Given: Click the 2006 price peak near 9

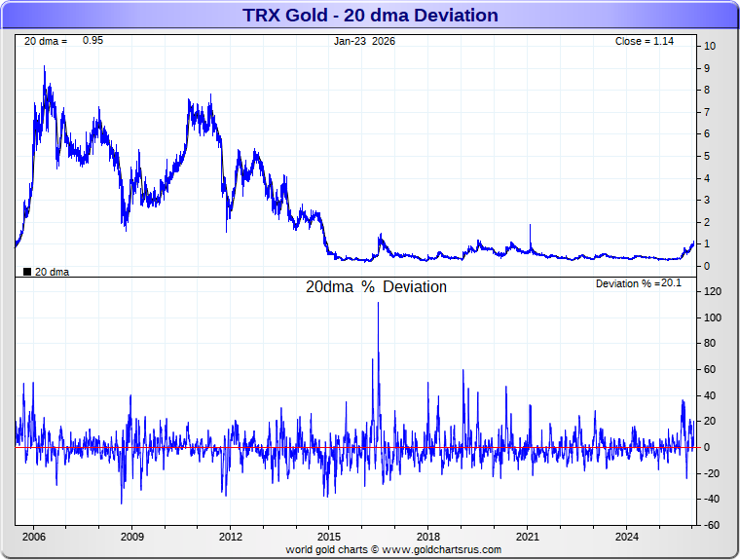Looking at the screenshot, I should [45, 67].
